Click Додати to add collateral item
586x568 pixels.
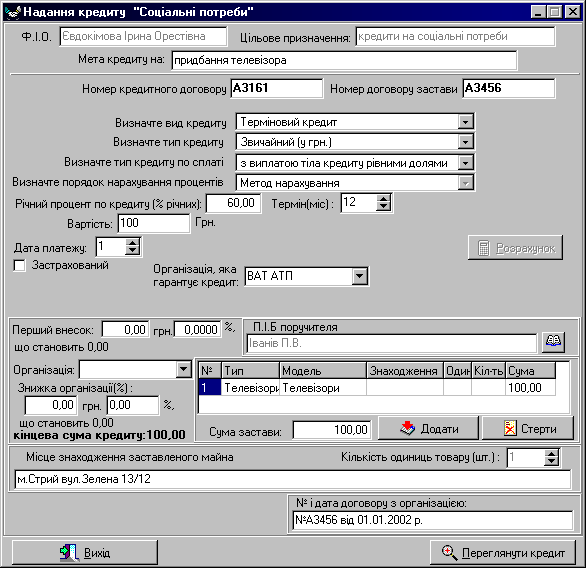click(x=428, y=428)
